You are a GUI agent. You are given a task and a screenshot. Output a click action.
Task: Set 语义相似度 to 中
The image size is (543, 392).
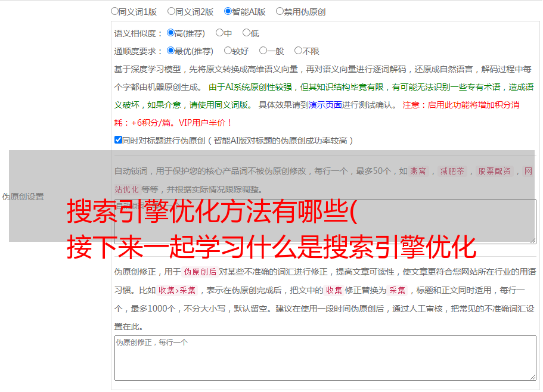(219, 33)
